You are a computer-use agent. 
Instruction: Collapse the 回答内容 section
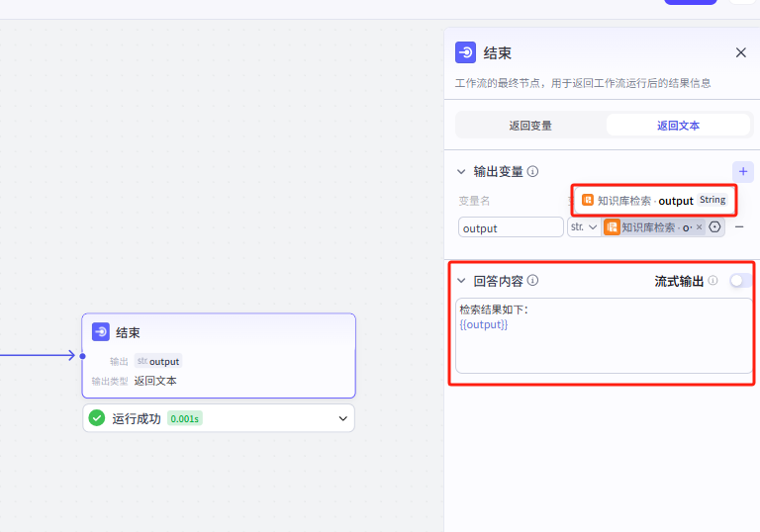click(460, 281)
